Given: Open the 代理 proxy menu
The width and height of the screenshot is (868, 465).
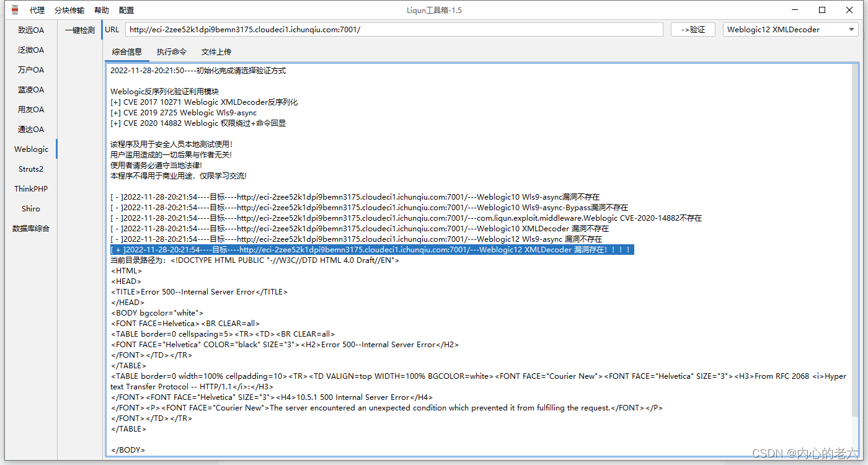Looking at the screenshot, I should pyautogui.click(x=37, y=9).
